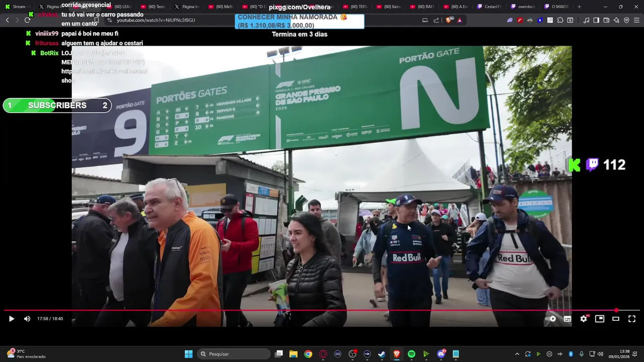
Task: Click the share icon in address bar
Action: (x=436, y=20)
